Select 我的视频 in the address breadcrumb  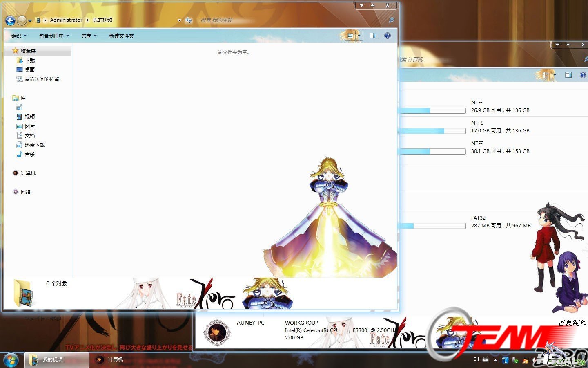coord(102,20)
